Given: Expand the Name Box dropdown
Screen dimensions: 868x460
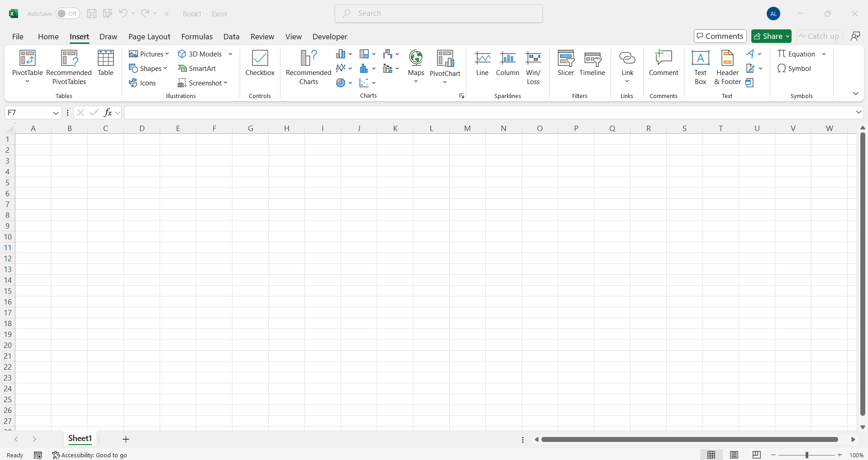Looking at the screenshot, I should coord(56,113).
